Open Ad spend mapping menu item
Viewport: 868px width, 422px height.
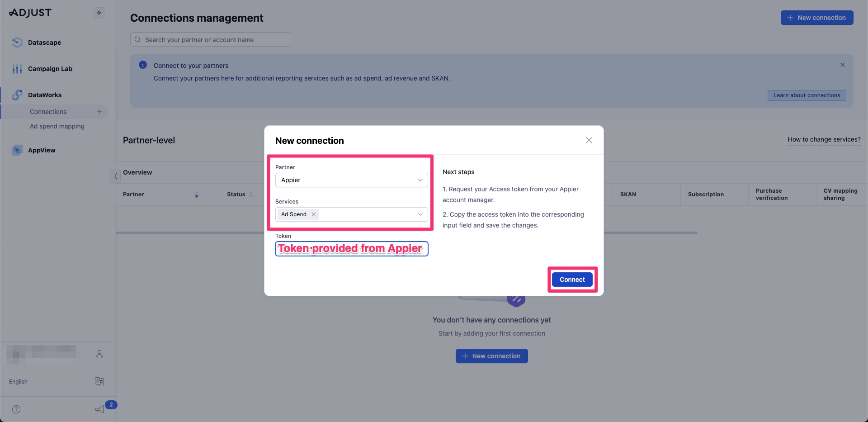pyautogui.click(x=57, y=126)
